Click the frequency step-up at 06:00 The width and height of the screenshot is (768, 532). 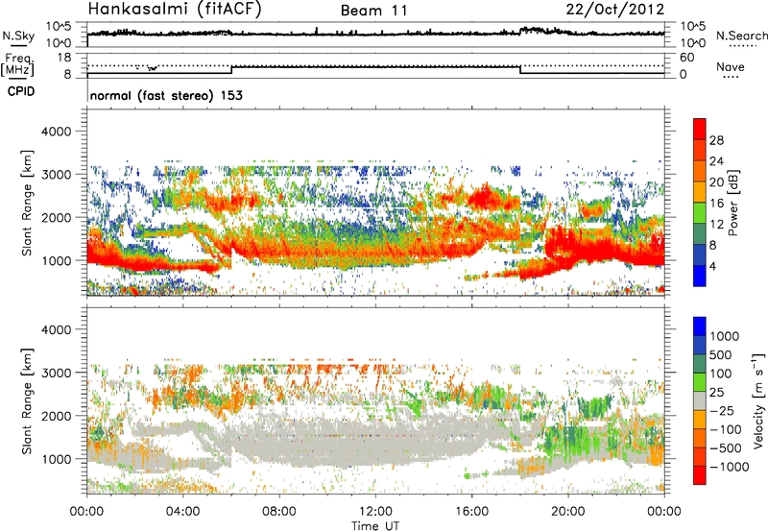231,69
